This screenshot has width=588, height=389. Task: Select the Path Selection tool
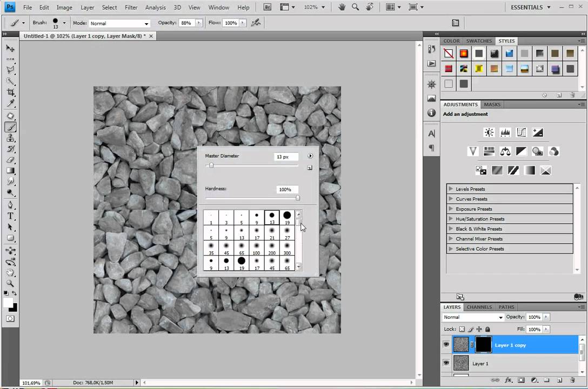[x=10, y=227]
